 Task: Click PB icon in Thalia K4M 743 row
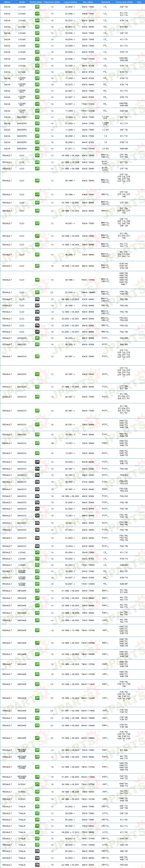point(37,845)
